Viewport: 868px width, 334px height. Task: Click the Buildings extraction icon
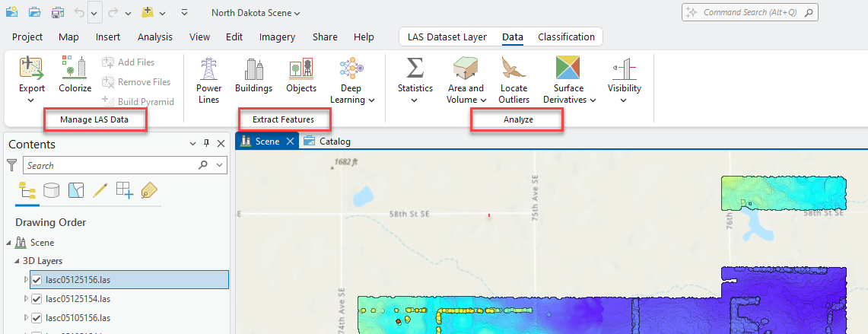point(253,68)
